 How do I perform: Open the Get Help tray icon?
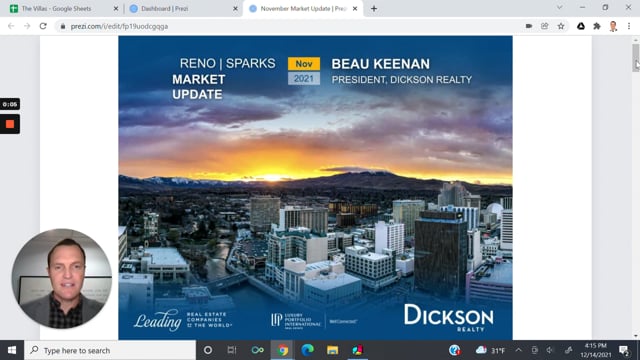click(x=454, y=350)
